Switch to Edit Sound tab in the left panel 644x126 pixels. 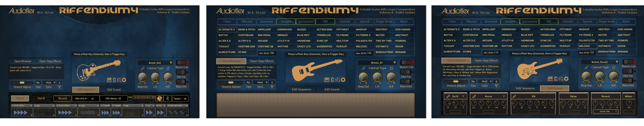[x=114, y=90]
